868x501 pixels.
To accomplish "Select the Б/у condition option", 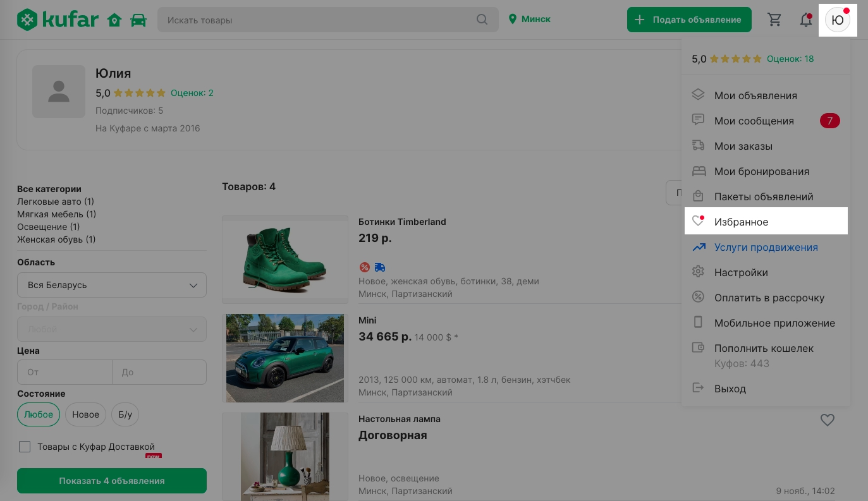I will 125,414.
